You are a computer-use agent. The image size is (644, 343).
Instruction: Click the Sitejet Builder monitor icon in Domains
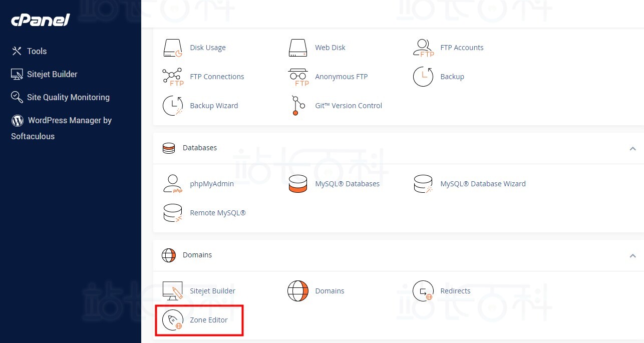pyautogui.click(x=172, y=291)
